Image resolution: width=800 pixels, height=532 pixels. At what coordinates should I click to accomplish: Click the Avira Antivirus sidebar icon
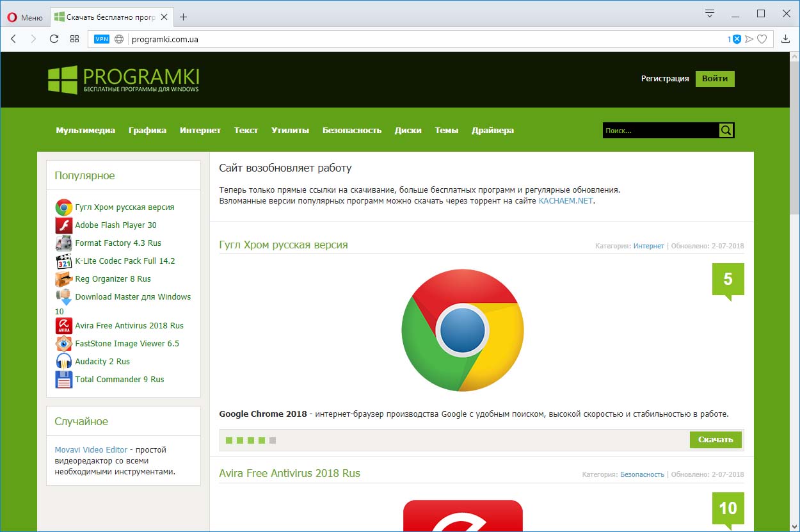pos(64,326)
